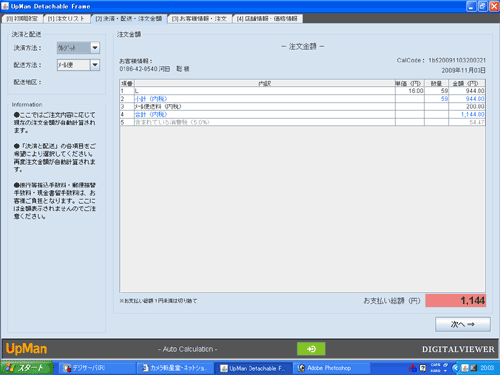Switch to Adobe Photoshop in the taskbar
The image size is (500, 375).
331,368
